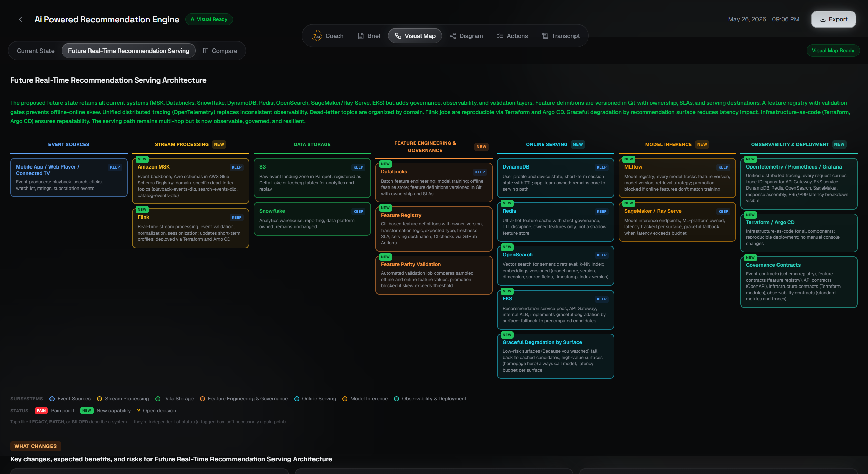The image size is (868, 474).
Task: Switch to the Brief tab
Action: (x=369, y=36)
